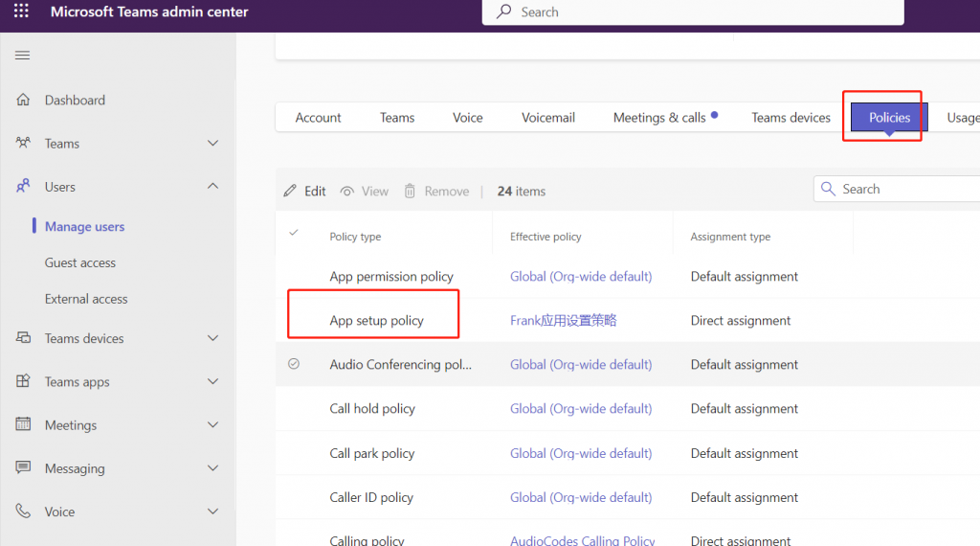980x546 pixels.
Task: Switch to the Voicemail tab
Action: click(548, 118)
